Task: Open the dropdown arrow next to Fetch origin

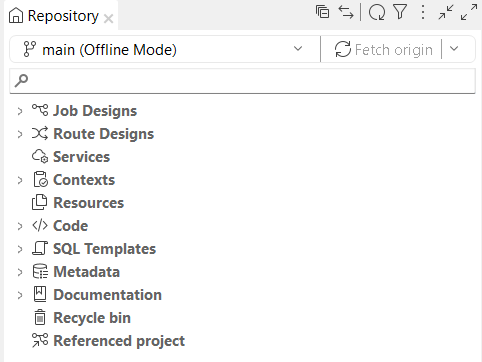Action: click(x=454, y=49)
